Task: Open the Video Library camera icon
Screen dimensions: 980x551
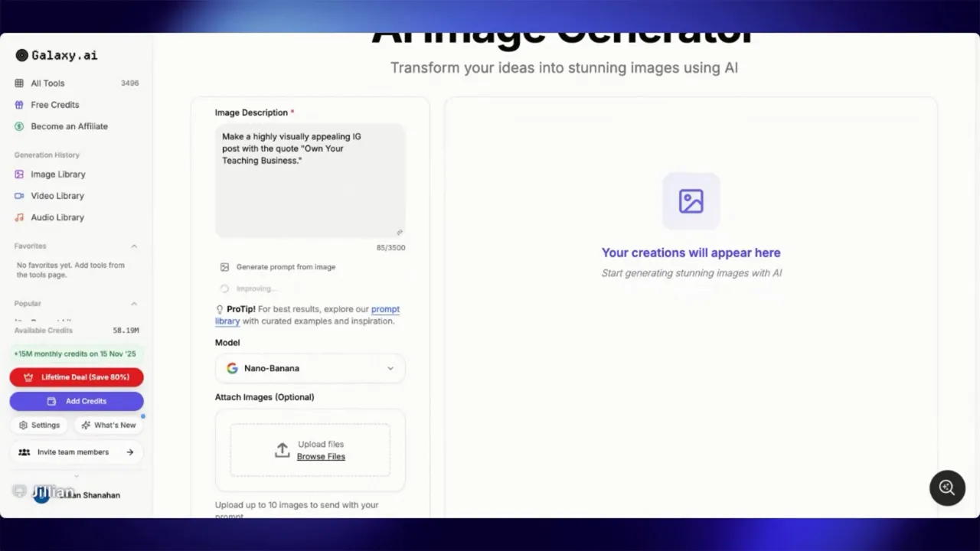Action: point(18,195)
